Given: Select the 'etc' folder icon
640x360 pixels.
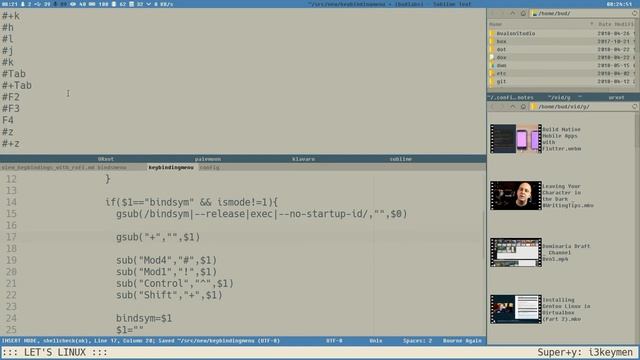Looking at the screenshot, I should (x=492, y=73).
